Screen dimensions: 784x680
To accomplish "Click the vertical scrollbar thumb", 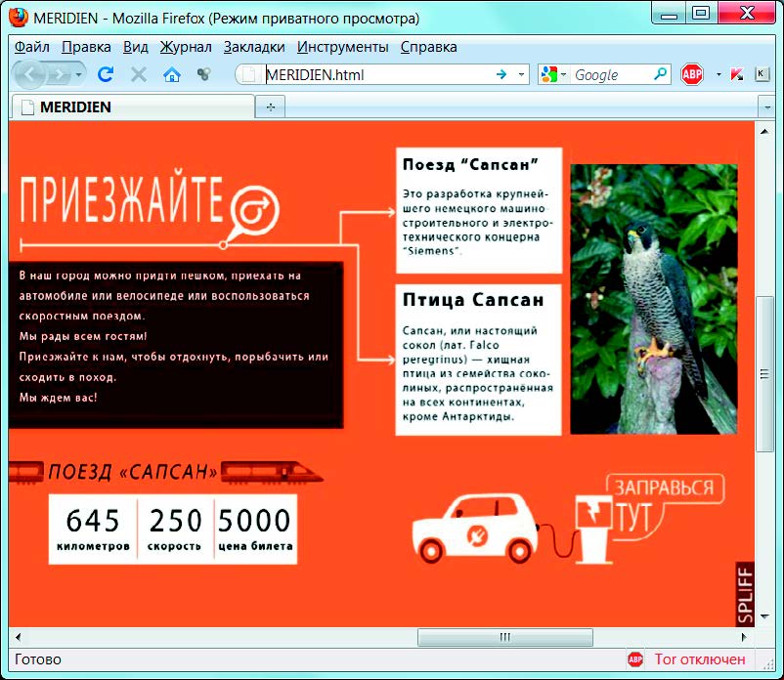I will [x=764, y=374].
